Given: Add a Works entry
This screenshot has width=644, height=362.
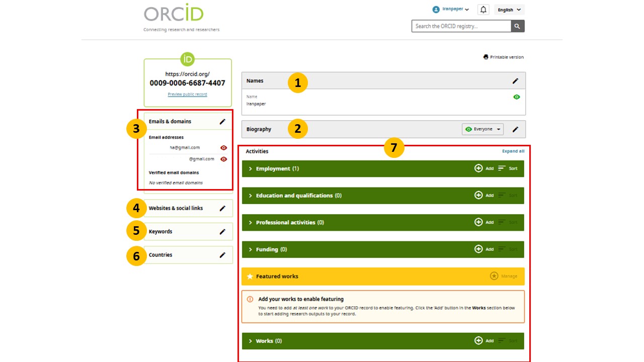Looking at the screenshot, I should coord(484,341).
